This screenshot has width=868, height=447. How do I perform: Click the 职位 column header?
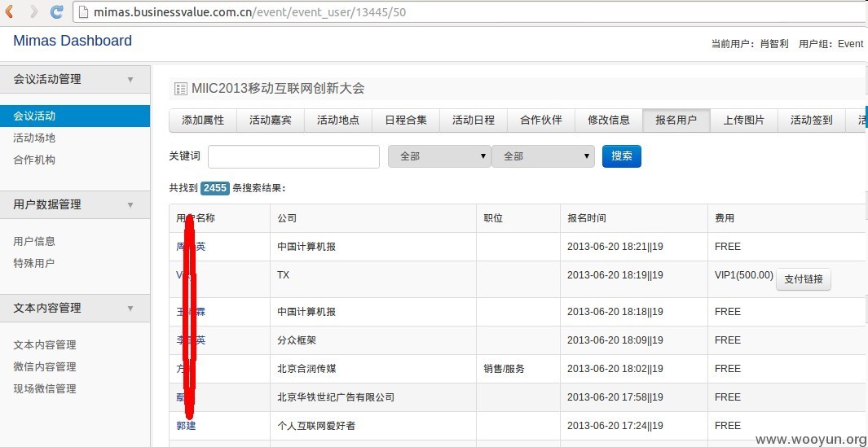click(492, 218)
